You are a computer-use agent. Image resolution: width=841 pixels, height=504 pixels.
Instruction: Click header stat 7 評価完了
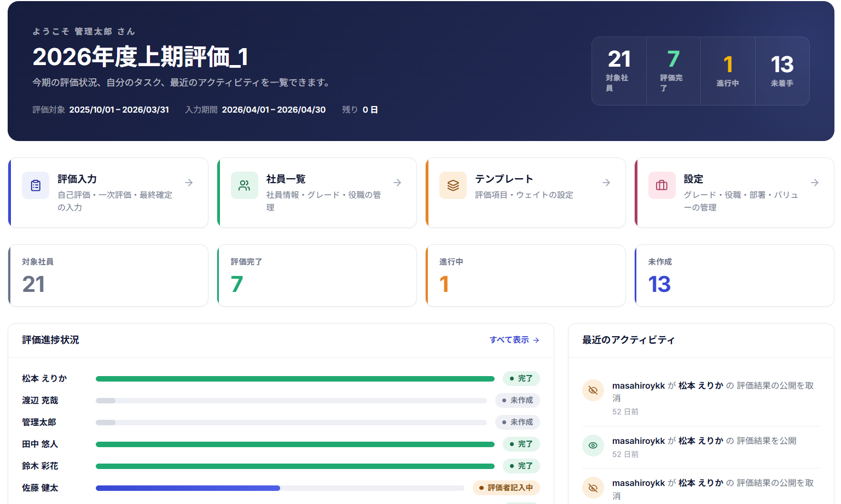[x=674, y=71]
